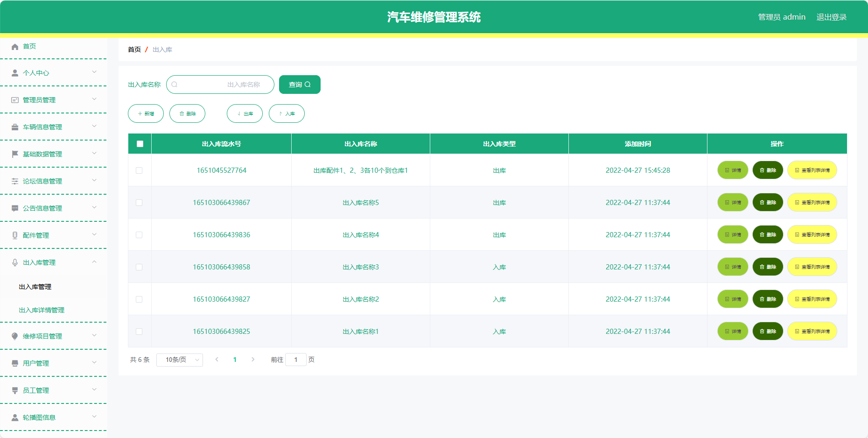This screenshot has height=438, width=868.
Task: Expand the 公告信息管理 chevron
Action: 94,207
